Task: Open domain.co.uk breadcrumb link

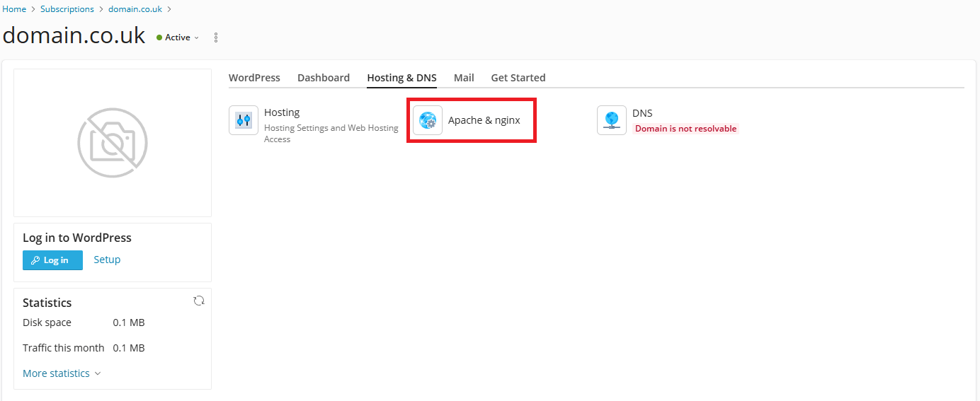Action: (x=135, y=9)
